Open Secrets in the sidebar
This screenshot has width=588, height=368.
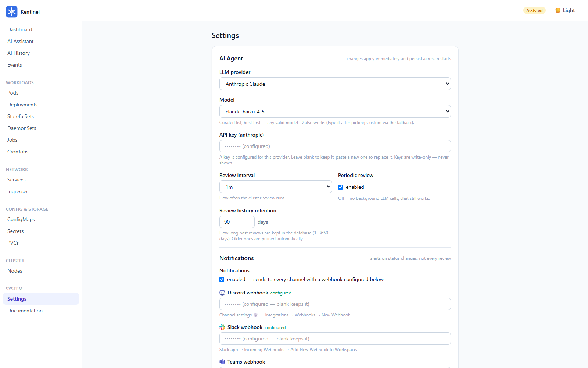[x=41, y=231]
